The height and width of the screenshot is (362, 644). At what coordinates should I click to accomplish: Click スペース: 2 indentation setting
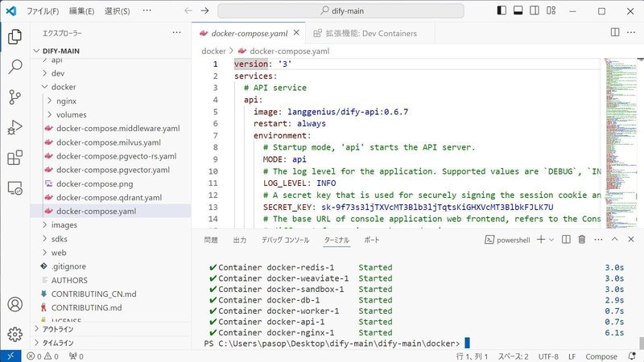(514, 356)
